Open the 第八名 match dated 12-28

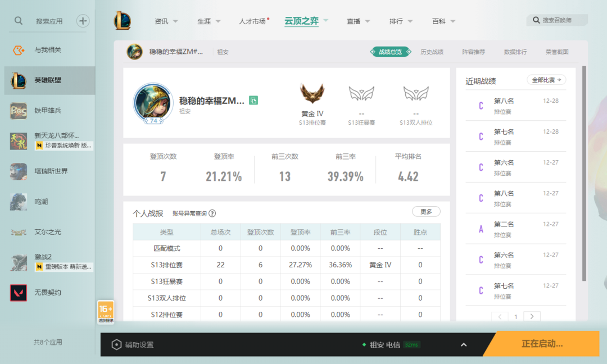click(x=515, y=105)
